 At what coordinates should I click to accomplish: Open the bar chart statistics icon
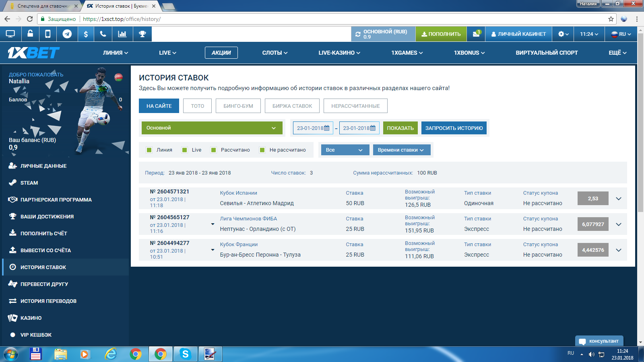(122, 34)
